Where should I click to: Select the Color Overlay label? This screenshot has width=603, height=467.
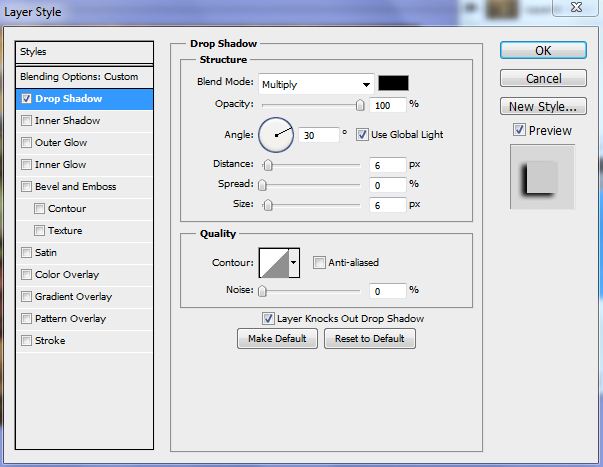click(x=67, y=275)
